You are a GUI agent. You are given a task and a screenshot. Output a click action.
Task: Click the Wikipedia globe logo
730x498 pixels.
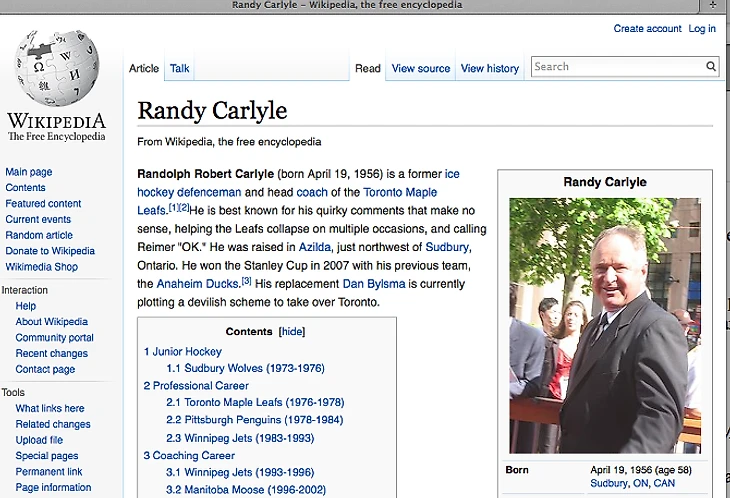click(x=57, y=67)
